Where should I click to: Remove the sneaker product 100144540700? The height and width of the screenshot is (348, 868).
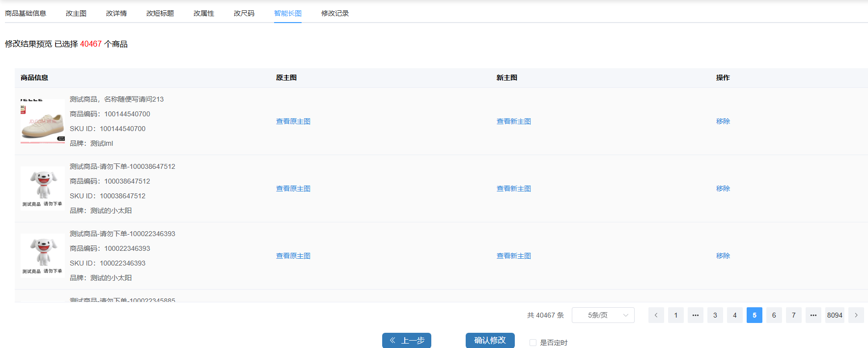pos(723,121)
